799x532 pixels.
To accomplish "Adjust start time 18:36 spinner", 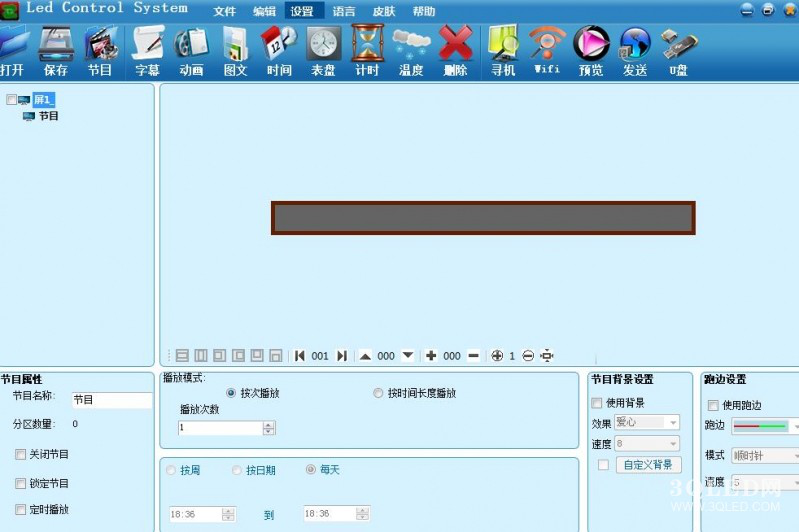I will [229, 514].
